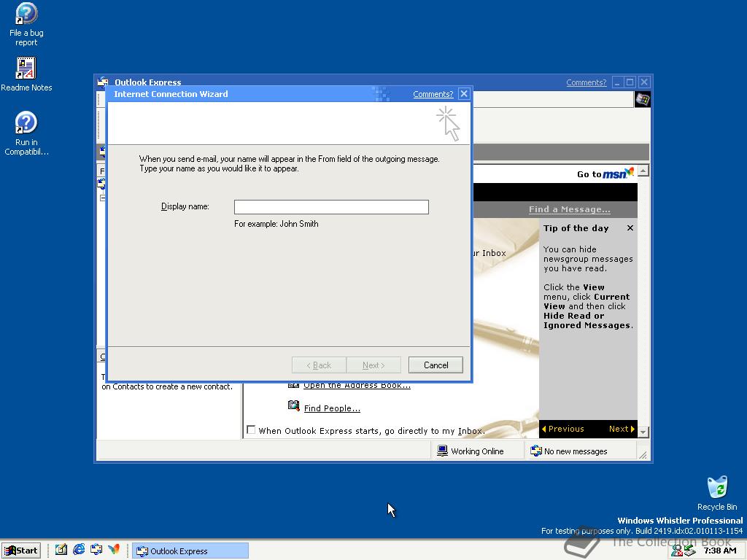The width and height of the screenshot is (747, 560).
Task: Click the system tray users icon
Action: [x=676, y=551]
